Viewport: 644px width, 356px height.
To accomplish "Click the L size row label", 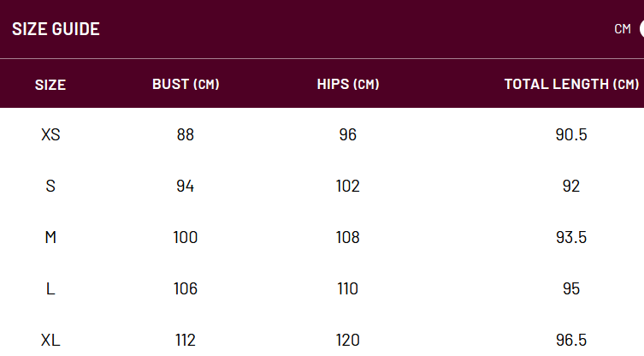I will 50,288.
